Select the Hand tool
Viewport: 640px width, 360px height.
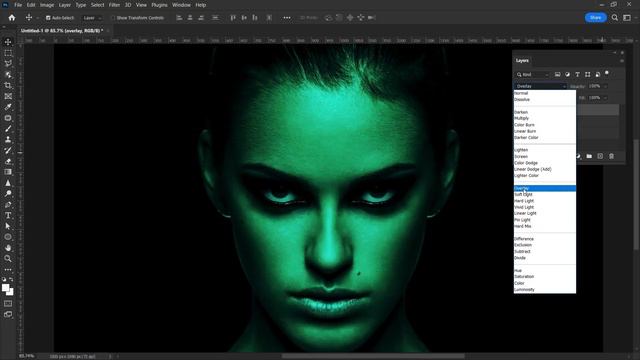tap(8, 248)
